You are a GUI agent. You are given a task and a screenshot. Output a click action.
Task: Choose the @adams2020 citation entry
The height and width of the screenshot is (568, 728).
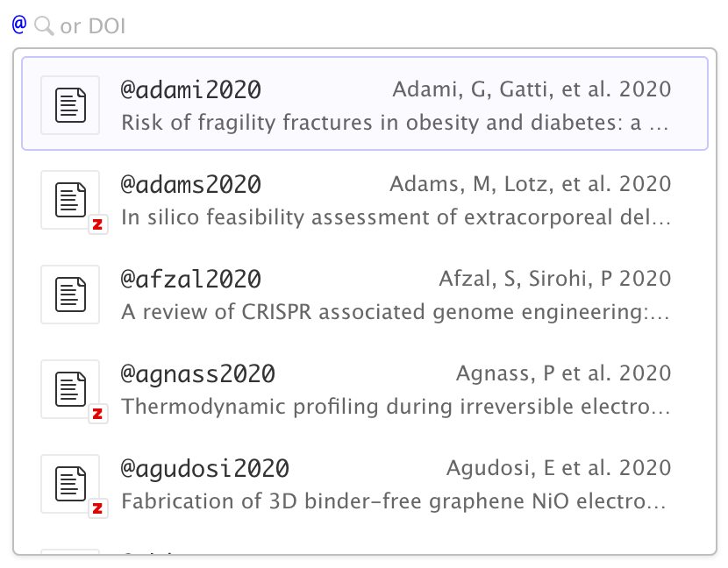coord(190,185)
